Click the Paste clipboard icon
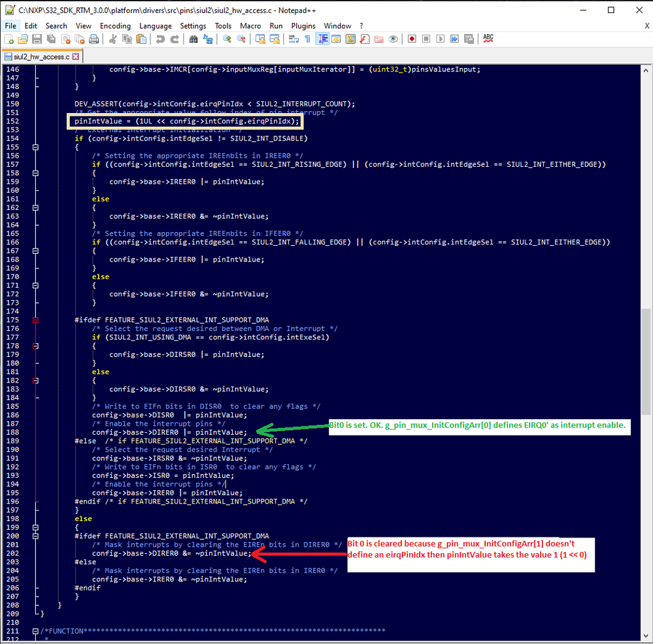 (x=142, y=39)
